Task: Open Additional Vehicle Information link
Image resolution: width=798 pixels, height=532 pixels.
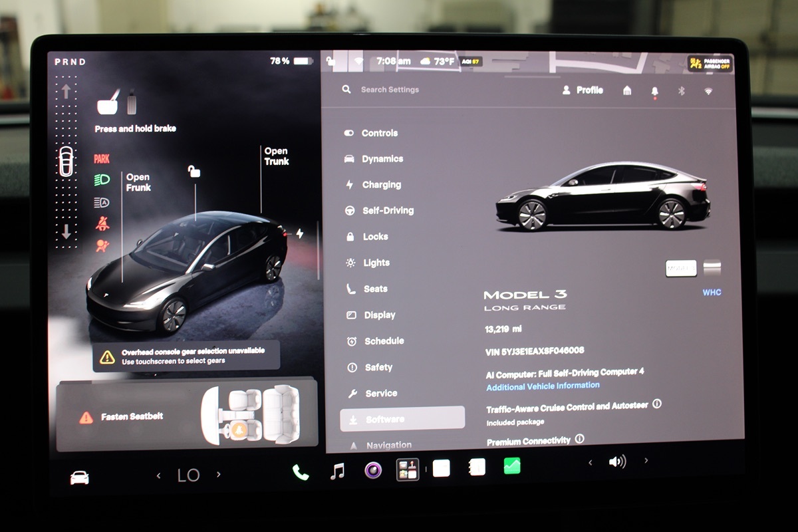Action: coord(543,386)
